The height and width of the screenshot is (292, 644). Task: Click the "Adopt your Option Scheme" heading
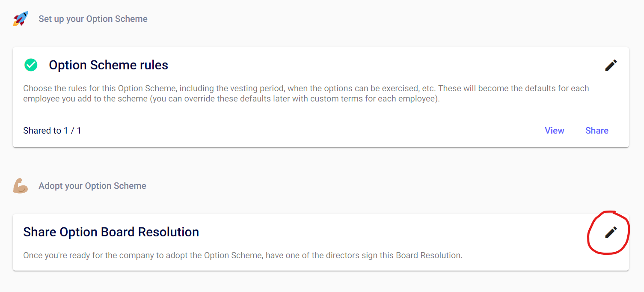(x=92, y=186)
